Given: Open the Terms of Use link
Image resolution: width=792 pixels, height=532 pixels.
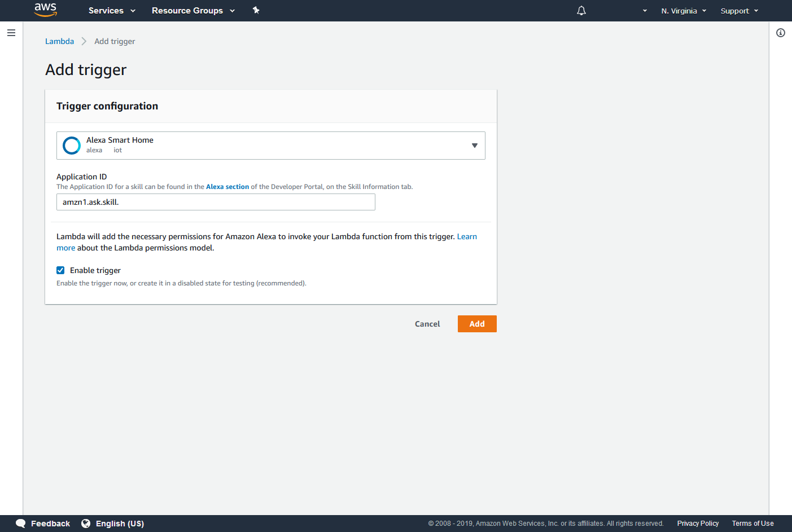Looking at the screenshot, I should 752,524.
